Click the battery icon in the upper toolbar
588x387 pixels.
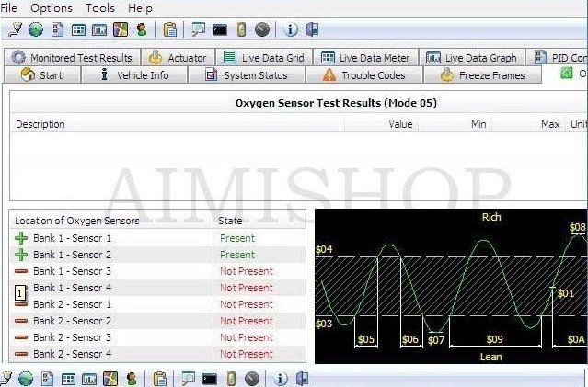pyautogui.click(x=241, y=29)
